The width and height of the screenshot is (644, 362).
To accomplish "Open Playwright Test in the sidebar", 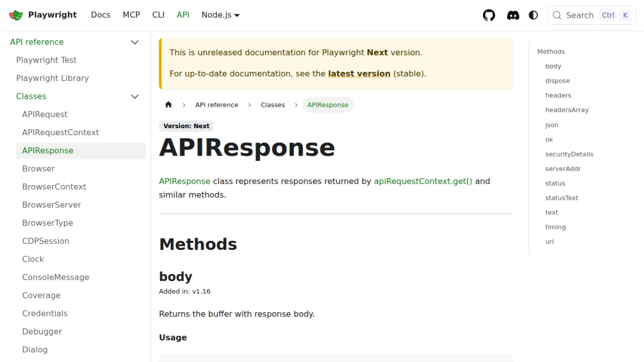I will [x=46, y=60].
